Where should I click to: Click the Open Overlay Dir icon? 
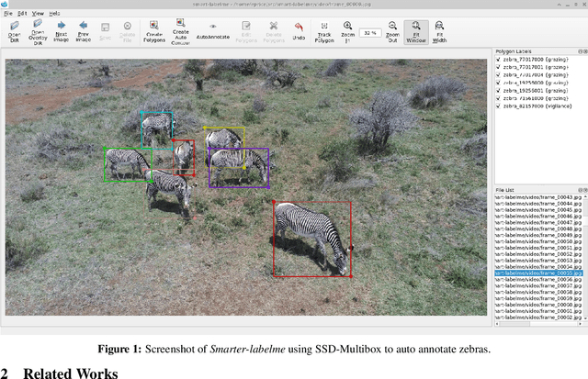click(x=38, y=31)
